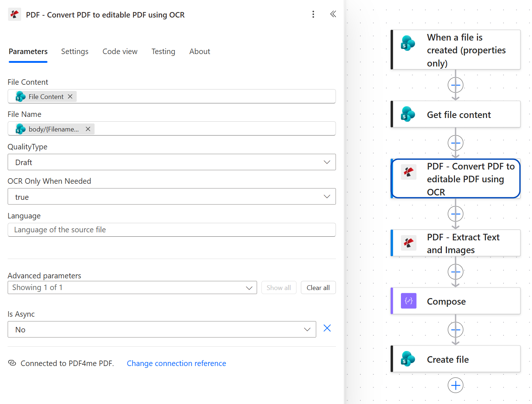This screenshot has height=404, width=532.
Task: Click into the File Name field
Action: pyautogui.click(x=172, y=129)
